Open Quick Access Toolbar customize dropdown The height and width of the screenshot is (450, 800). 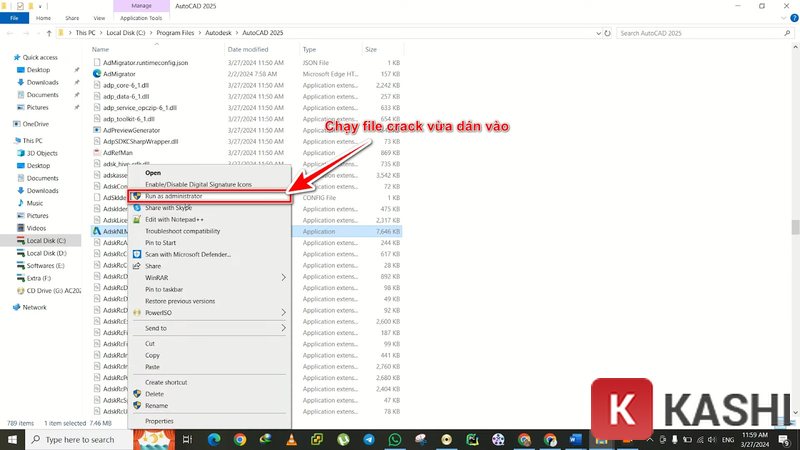(x=40, y=6)
